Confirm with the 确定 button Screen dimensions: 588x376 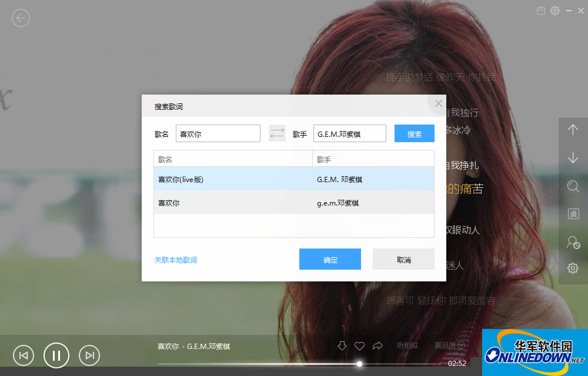tap(330, 259)
